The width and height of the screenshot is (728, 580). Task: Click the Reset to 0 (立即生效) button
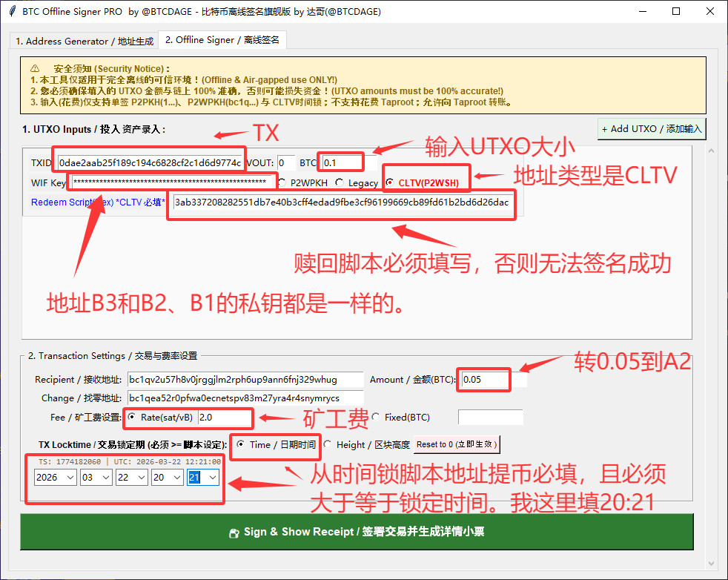click(457, 445)
